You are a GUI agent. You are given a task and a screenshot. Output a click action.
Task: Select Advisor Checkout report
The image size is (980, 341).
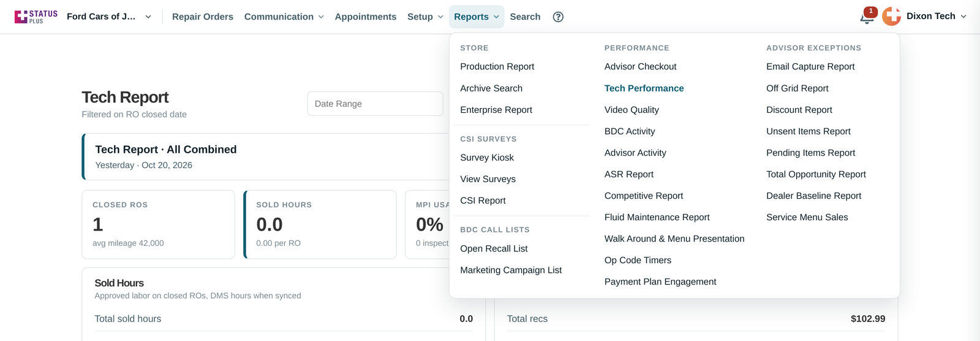click(x=641, y=66)
